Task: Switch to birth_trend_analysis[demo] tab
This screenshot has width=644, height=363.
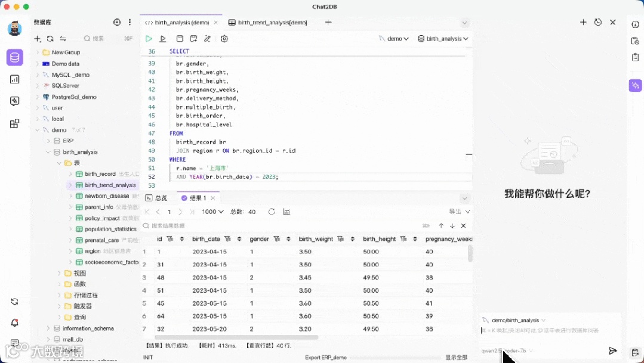Action: pos(268,23)
